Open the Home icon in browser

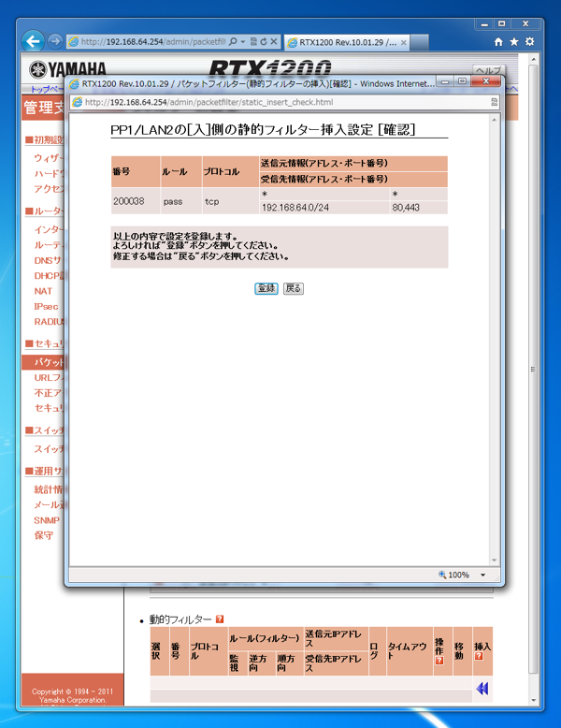pyautogui.click(x=498, y=42)
